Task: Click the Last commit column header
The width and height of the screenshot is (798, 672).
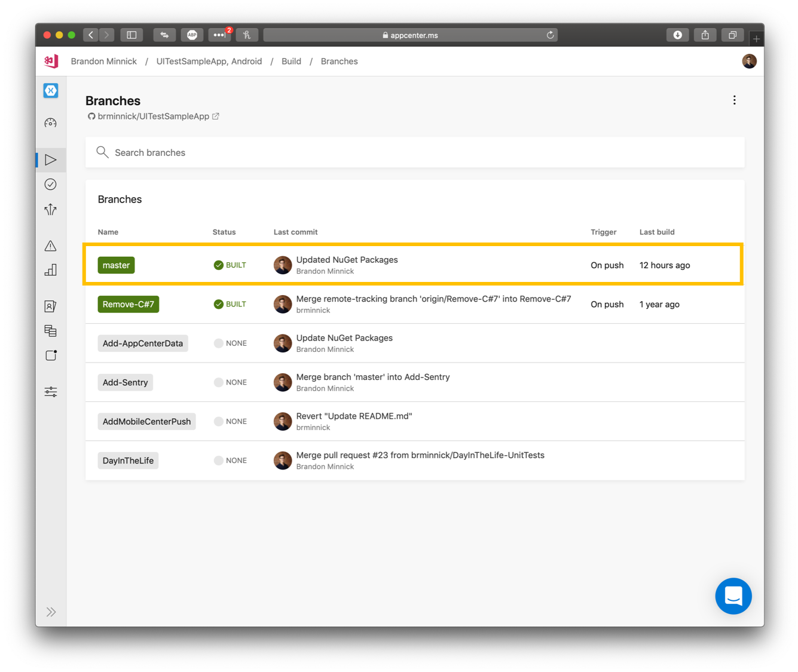Action: click(296, 232)
